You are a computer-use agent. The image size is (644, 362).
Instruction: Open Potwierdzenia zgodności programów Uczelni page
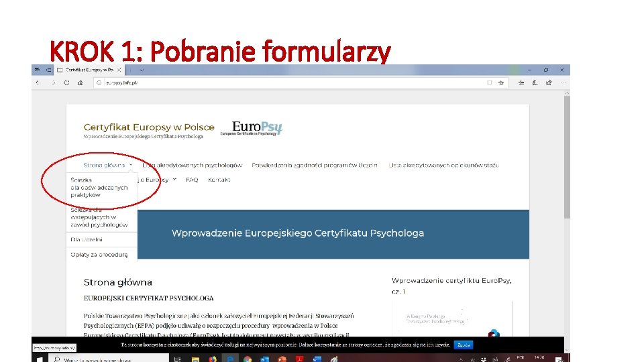(x=315, y=165)
